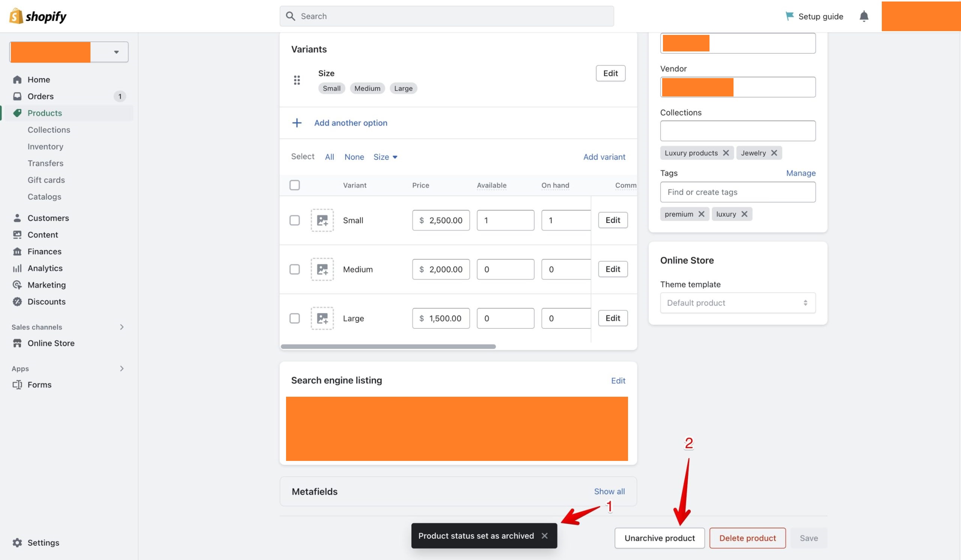This screenshot has height=560, width=961.
Task: Click the Settings icon at bottom left
Action: click(x=17, y=543)
